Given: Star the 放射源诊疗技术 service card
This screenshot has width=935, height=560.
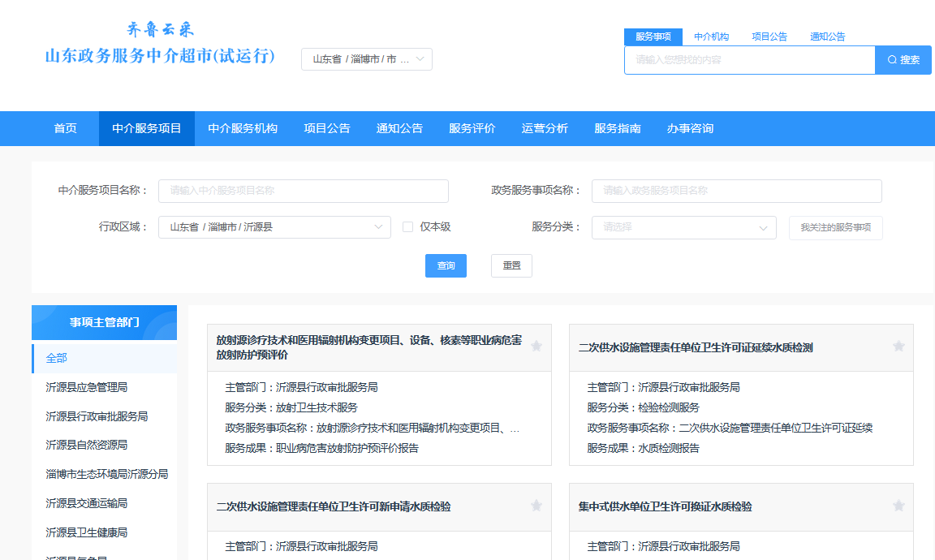Looking at the screenshot, I should (x=536, y=347).
